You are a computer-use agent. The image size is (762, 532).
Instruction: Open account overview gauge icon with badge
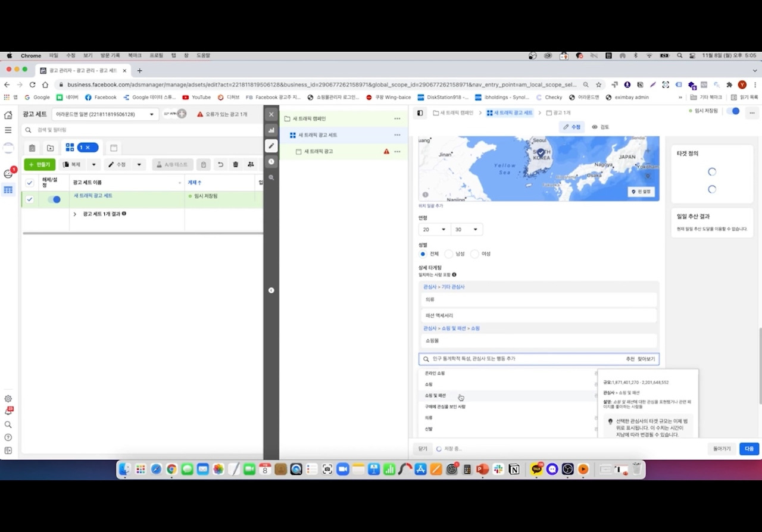(x=8, y=173)
